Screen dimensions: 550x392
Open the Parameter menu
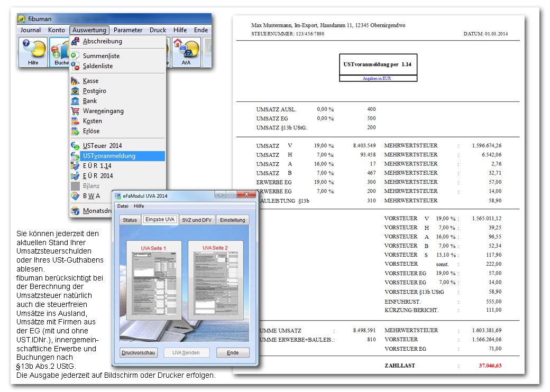point(127,30)
